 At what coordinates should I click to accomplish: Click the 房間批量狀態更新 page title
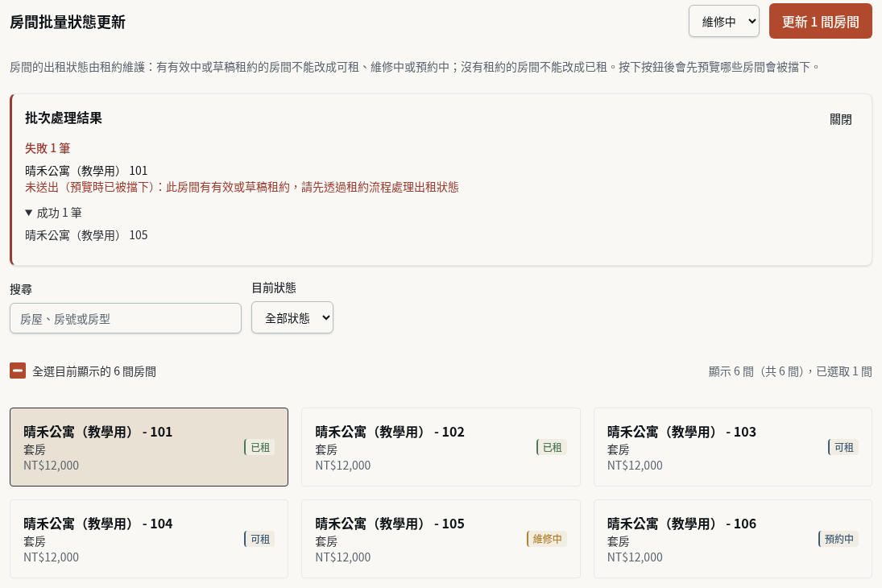point(68,22)
